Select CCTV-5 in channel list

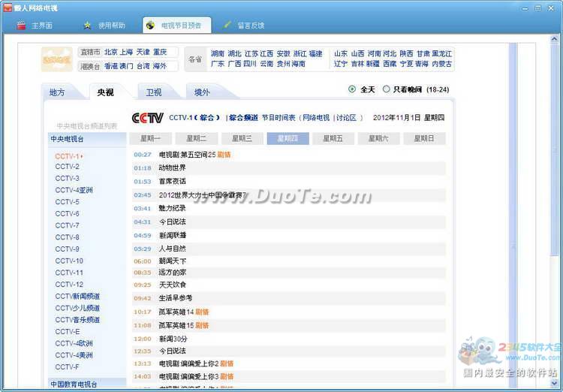[67, 202]
